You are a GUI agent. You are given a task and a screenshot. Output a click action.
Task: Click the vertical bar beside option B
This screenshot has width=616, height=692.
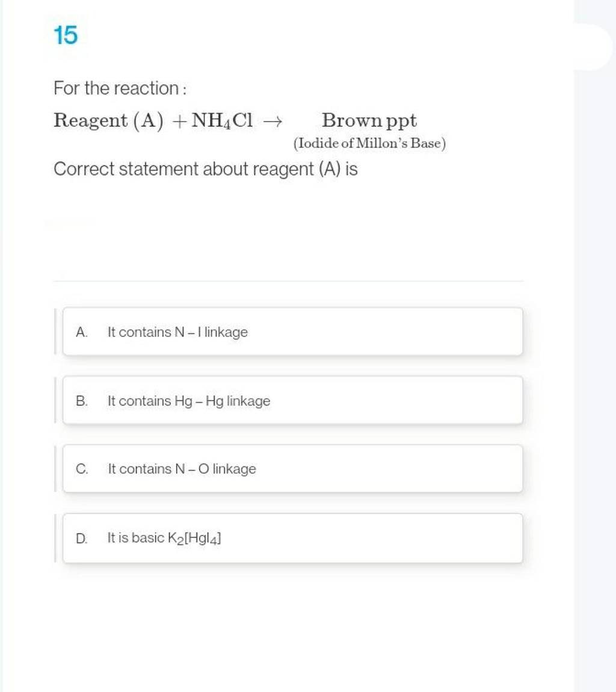point(55,400)
